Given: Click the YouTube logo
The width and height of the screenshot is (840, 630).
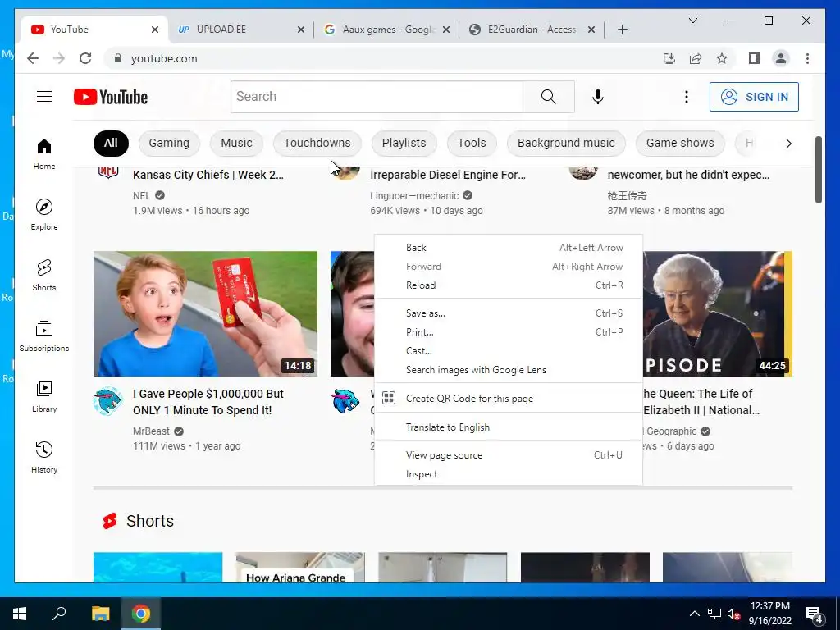Looking at the screenshot, I should coord(111,97).
